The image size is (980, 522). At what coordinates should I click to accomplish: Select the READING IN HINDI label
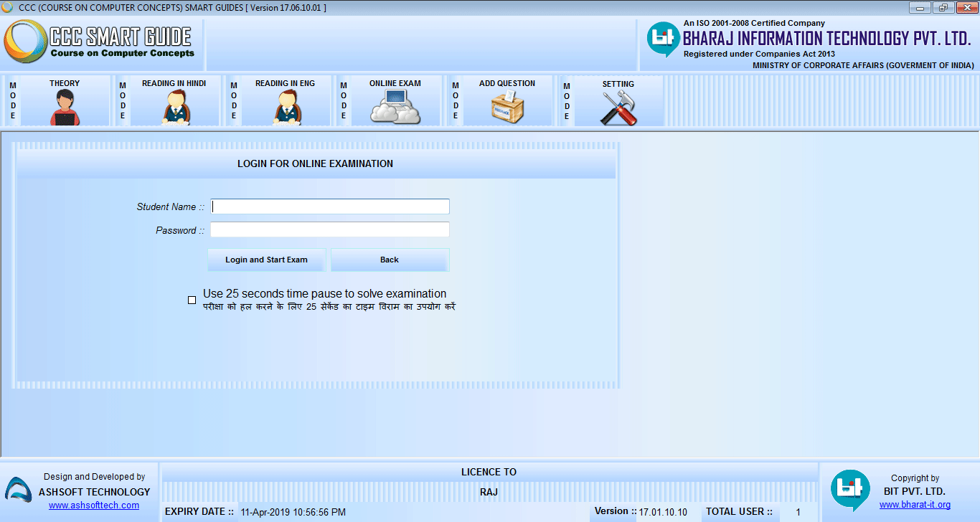[x=174, y=83]
